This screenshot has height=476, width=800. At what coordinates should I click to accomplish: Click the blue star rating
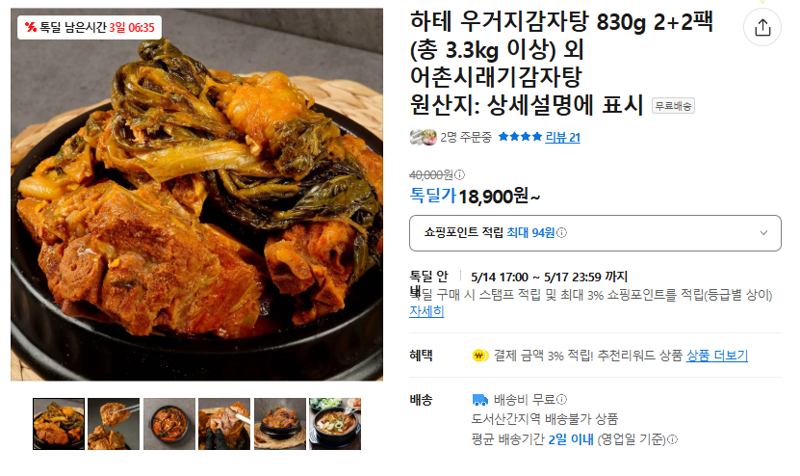pyautogui.click(x=520, y=137)
